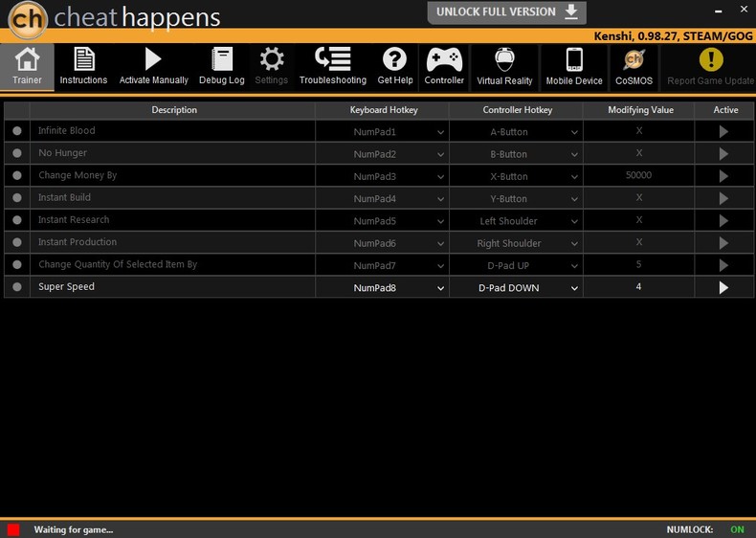This screenshot has height=538, width=756.
Task: Activate No Hunger with its play arrow
Action: point(723,153)
